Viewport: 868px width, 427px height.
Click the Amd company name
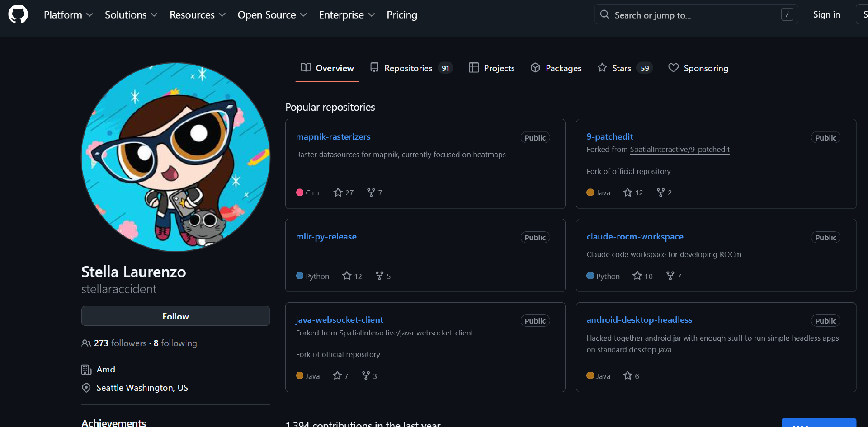pos(106,370)
